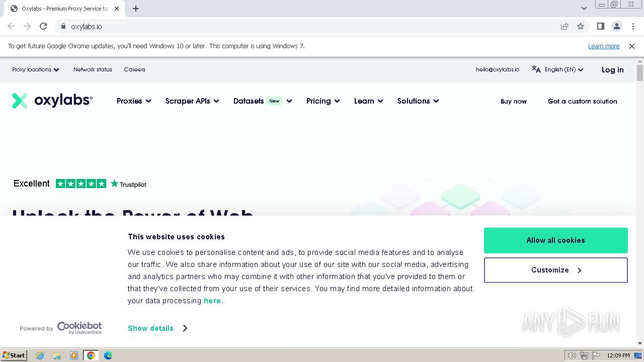Switch to Chrome in the taskbar
The image size is (644, 362).
tap(91, 355)
